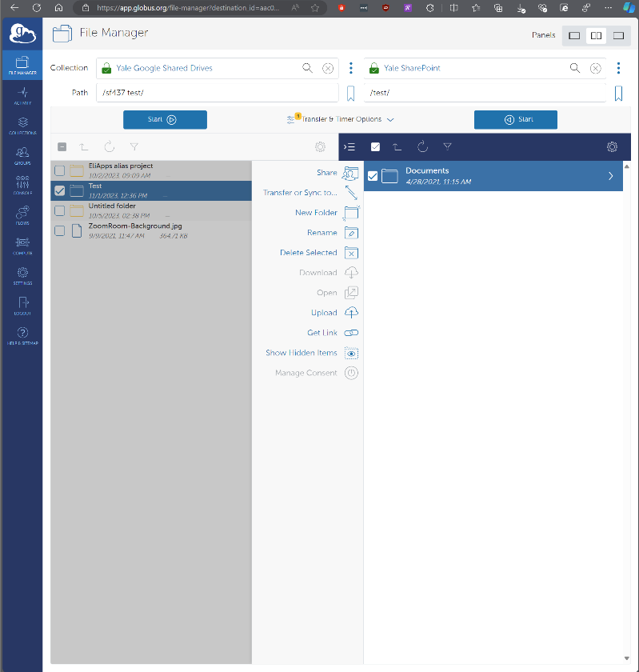Click the filter icon in left pane

tap(134, 146)
